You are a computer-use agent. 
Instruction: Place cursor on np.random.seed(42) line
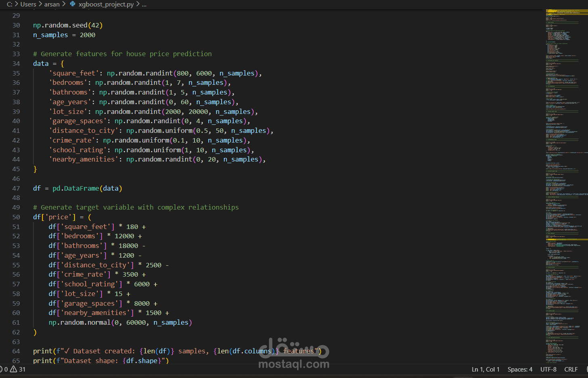pos(68,25)
